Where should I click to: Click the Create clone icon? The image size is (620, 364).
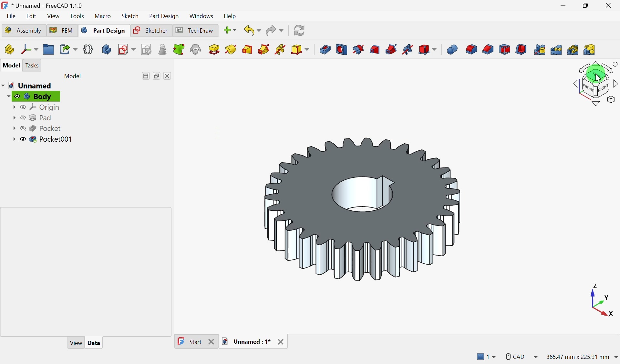(x=196, y=50)
